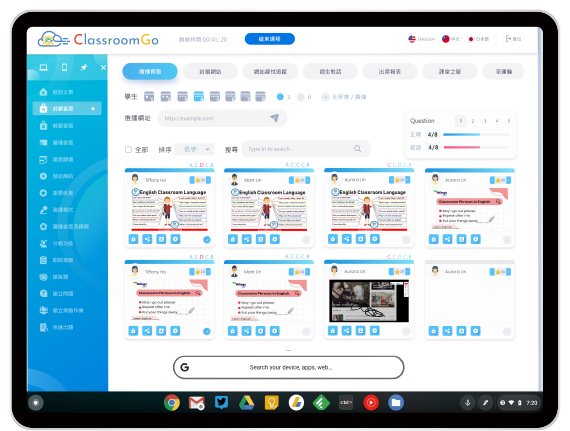This screenshot has width=570, height=431.
Task: Open the 名字 sort order dropdown
Action: pos(194,149)
